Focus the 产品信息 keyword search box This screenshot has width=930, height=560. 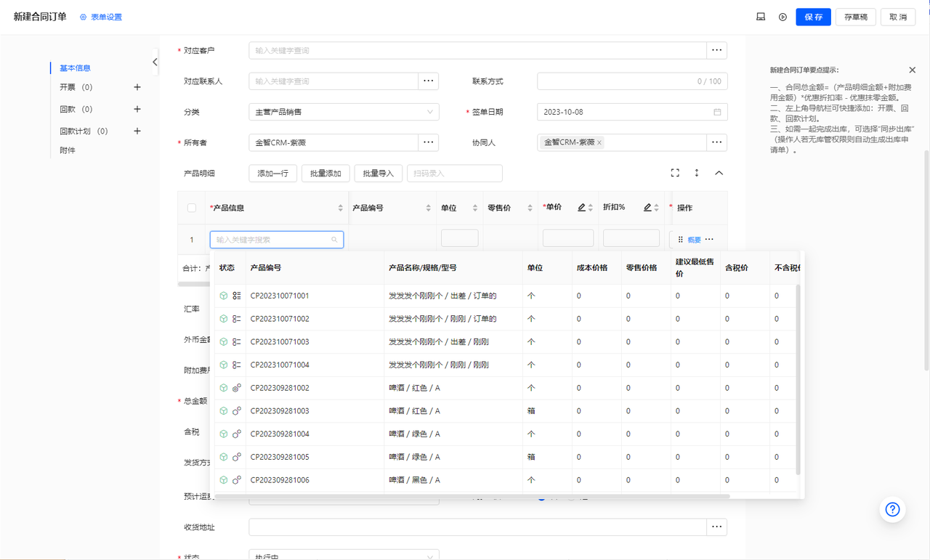(x=277, y=239)
